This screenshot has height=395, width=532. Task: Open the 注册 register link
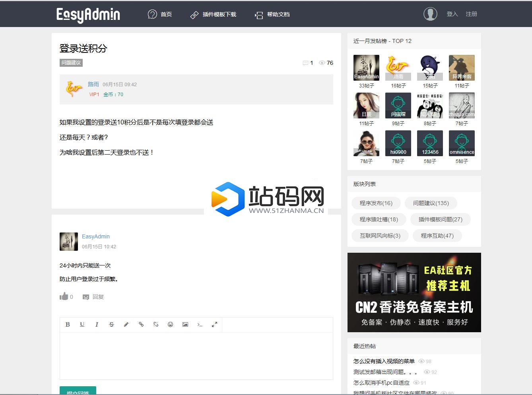coord(472,14)
